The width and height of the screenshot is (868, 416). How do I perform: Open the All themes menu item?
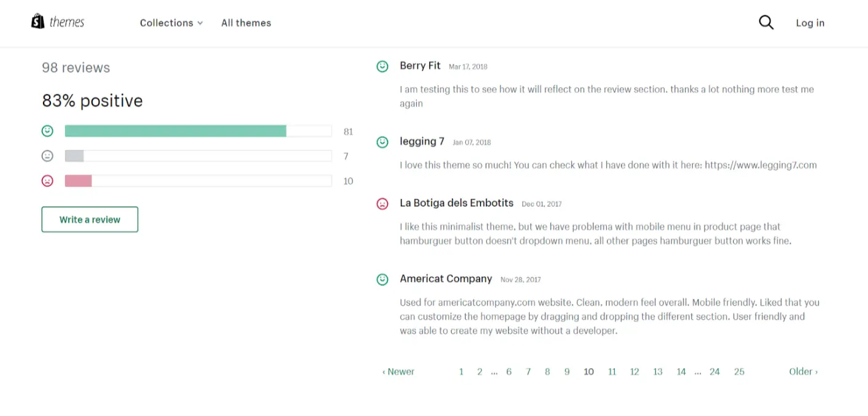[246, 23]
